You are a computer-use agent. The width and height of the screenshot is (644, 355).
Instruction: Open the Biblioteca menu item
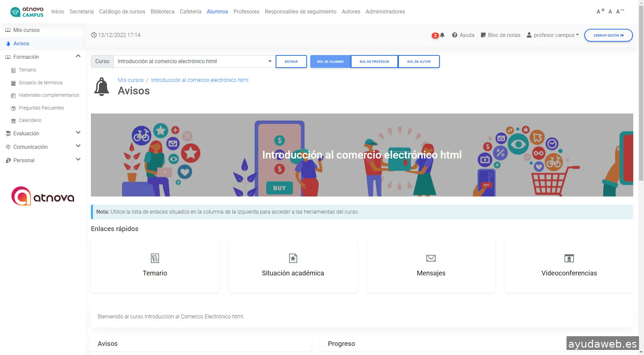[x=162, y=12]
